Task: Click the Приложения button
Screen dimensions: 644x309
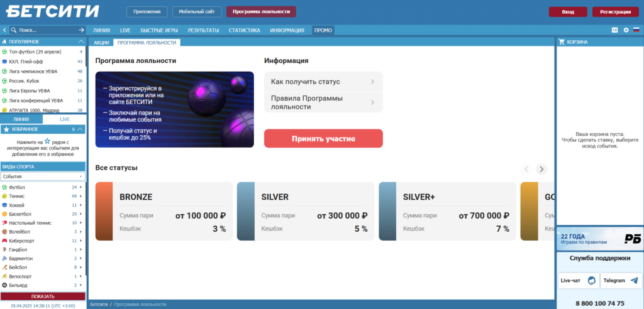Action: click(x=147, y=12)
